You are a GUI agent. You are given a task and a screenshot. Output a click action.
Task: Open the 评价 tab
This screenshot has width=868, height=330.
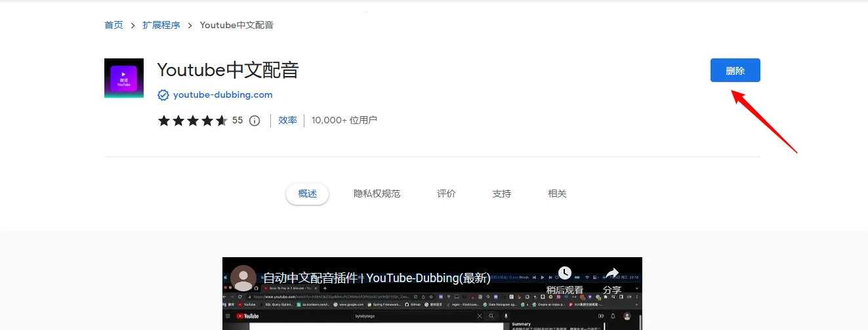[x=446, y=194]
